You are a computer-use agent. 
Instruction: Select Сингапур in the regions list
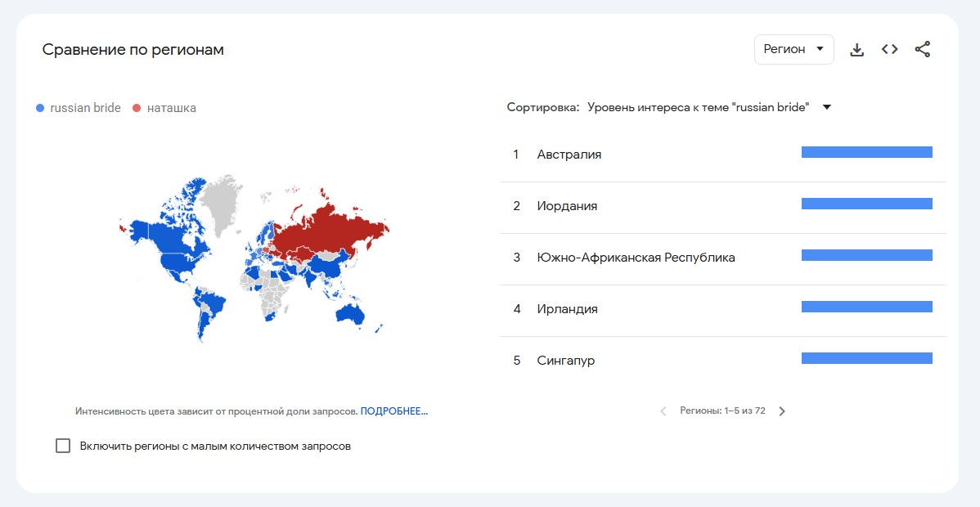click(722, 361)
